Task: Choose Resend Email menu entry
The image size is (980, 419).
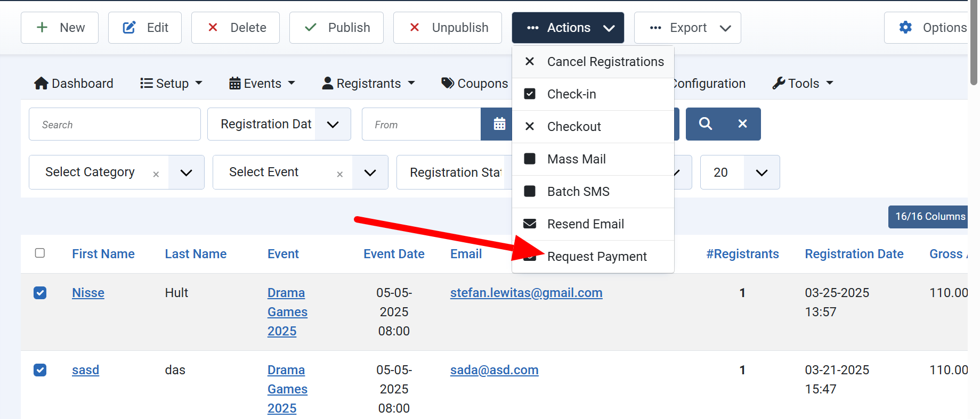Action: point(593,224)
